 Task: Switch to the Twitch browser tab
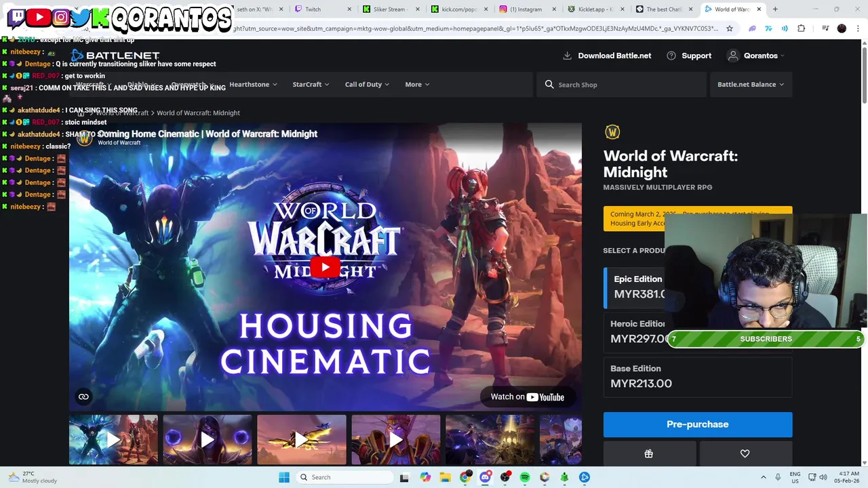323,9
